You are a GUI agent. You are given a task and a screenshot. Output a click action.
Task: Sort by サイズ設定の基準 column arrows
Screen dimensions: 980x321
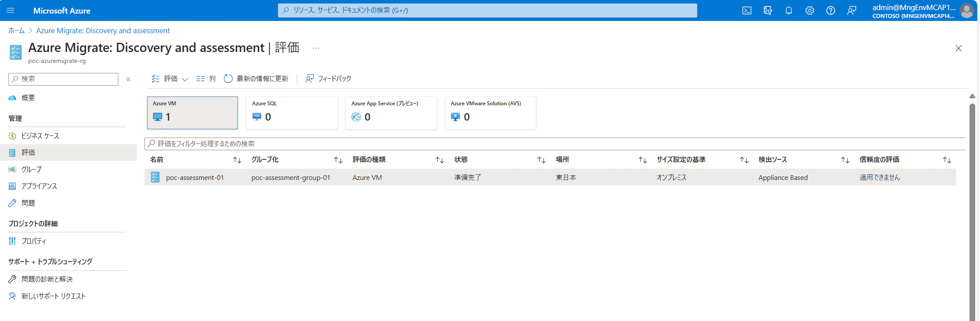click(744, 160)
